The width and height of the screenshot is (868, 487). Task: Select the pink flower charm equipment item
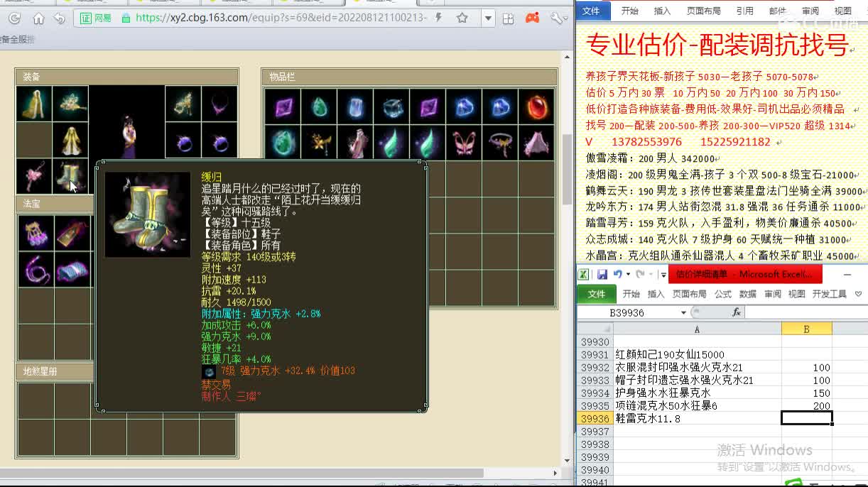pos(33,176)
